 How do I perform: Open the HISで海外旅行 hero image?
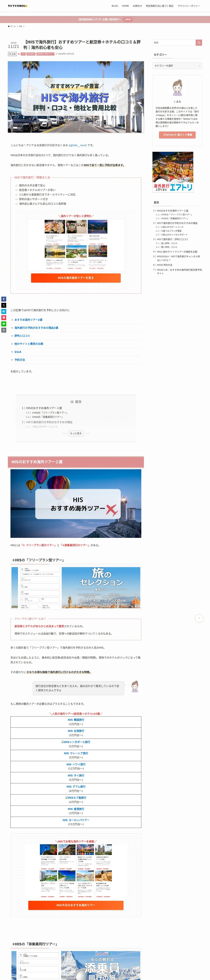point(76,97)
